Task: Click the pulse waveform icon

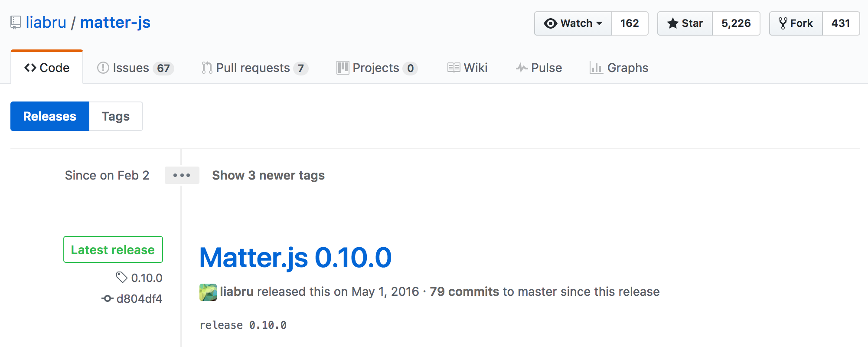Action: (522, 68)
